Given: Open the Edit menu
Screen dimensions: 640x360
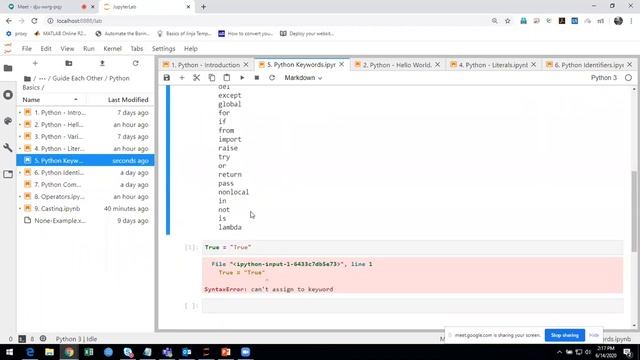Looking at the screenshot, I should point(46,49).
